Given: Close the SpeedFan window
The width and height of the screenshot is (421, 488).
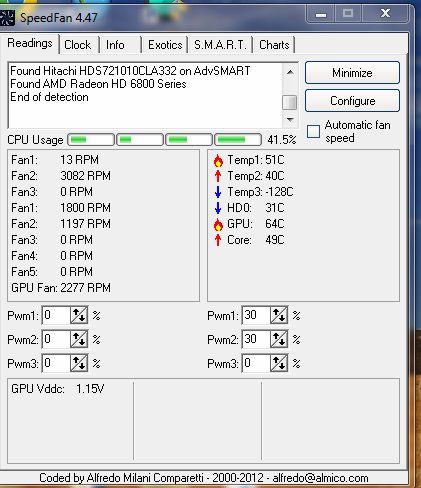Looking at the screenshot, I should point(385,14).
